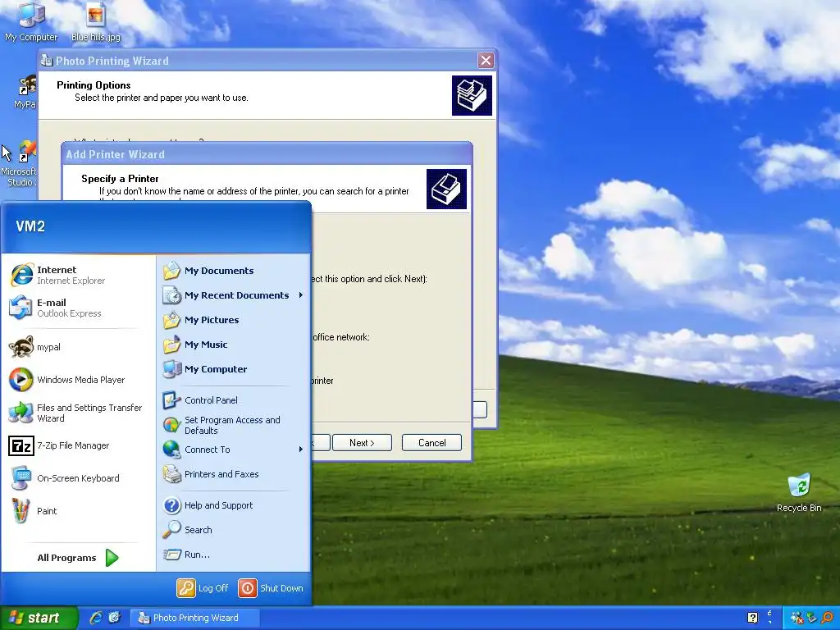Click Safely Remove Hardware tray icon

click(x=811, y=618)
